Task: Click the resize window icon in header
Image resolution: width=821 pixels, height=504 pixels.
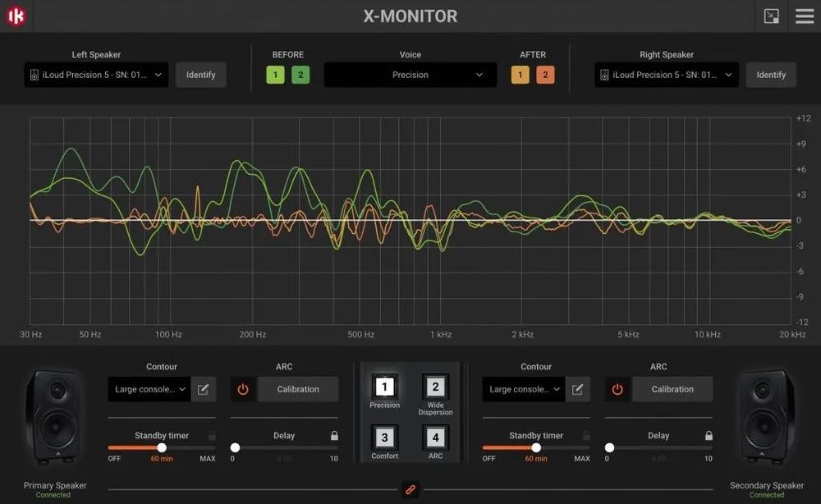Action: pos(771,16)
